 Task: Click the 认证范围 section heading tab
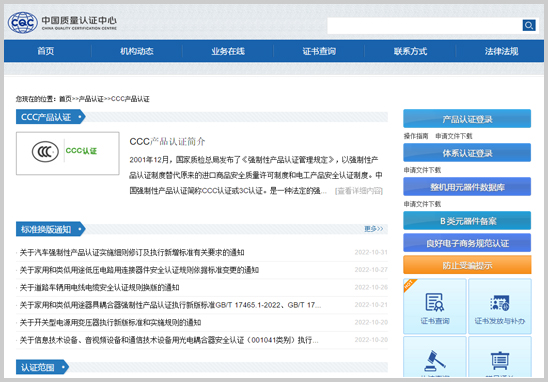coord(42,367)
